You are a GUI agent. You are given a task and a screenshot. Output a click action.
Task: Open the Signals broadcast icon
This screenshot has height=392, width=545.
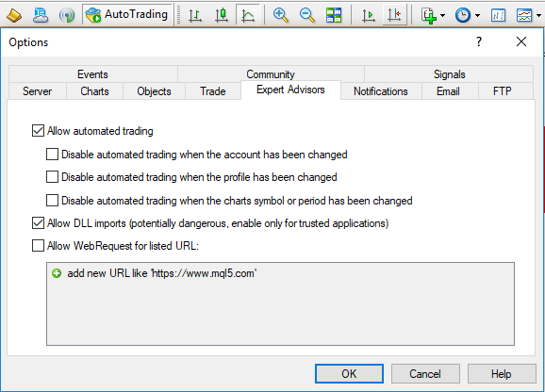[67, 15]
